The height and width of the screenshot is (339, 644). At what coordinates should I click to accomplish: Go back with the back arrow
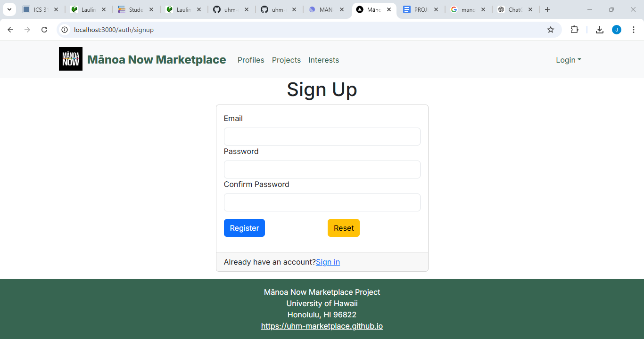pyautogui.click(x=10, y=30)
